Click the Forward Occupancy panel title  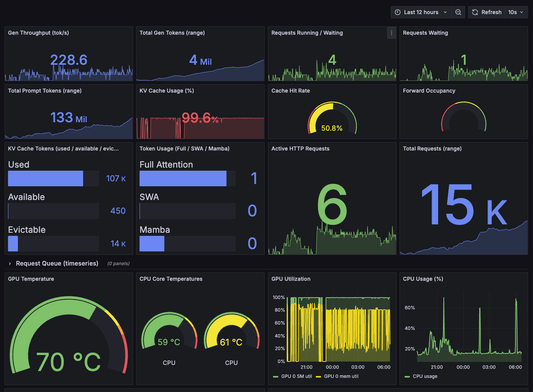pos(429,91)
